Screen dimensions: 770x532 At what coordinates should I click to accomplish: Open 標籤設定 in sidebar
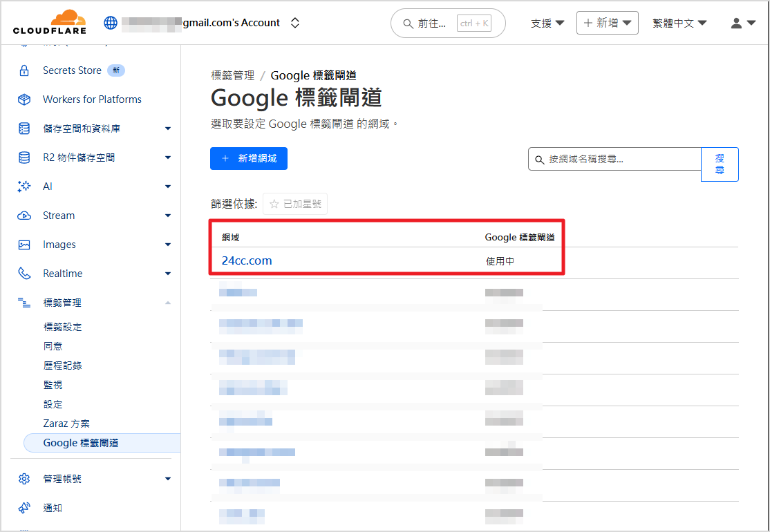(x=63, y=327)
